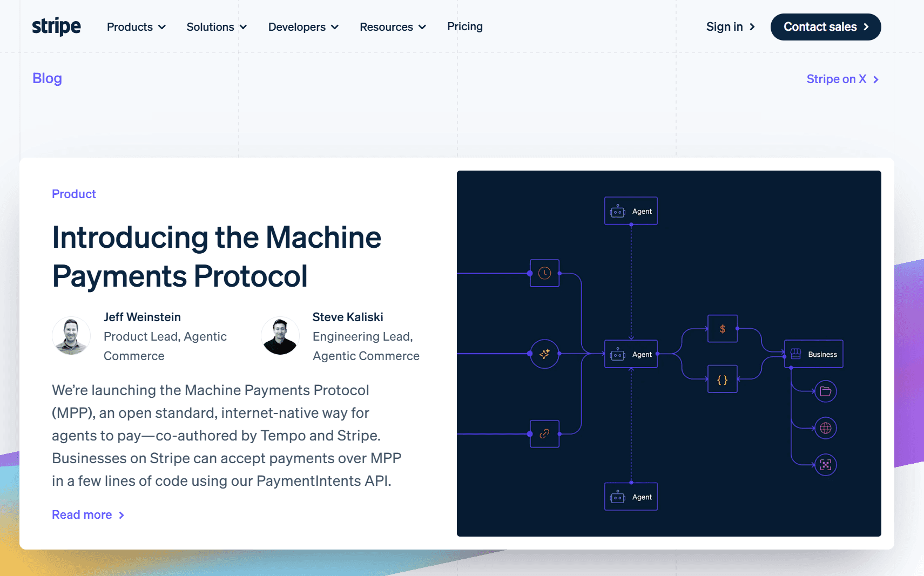Screen dimensions: 924x576
Task: Open the Developers dropdown
Action: pos(303,26)
